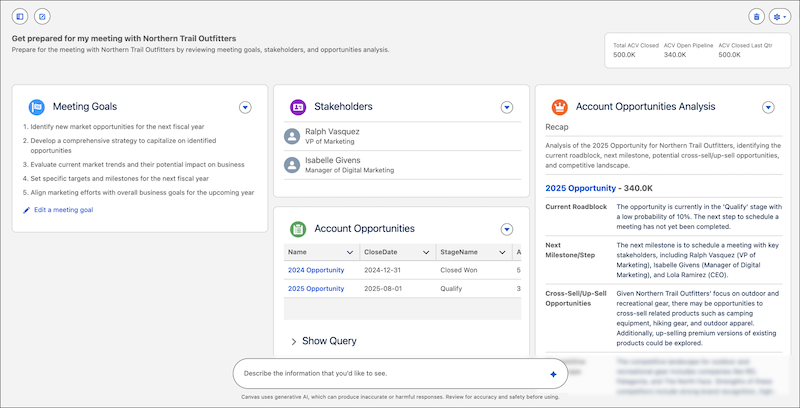Toggle the sidebar panel icon

pos(20,17)
